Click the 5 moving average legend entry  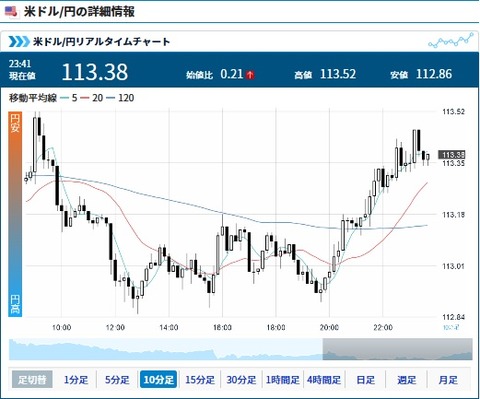[x=69, y=98]
